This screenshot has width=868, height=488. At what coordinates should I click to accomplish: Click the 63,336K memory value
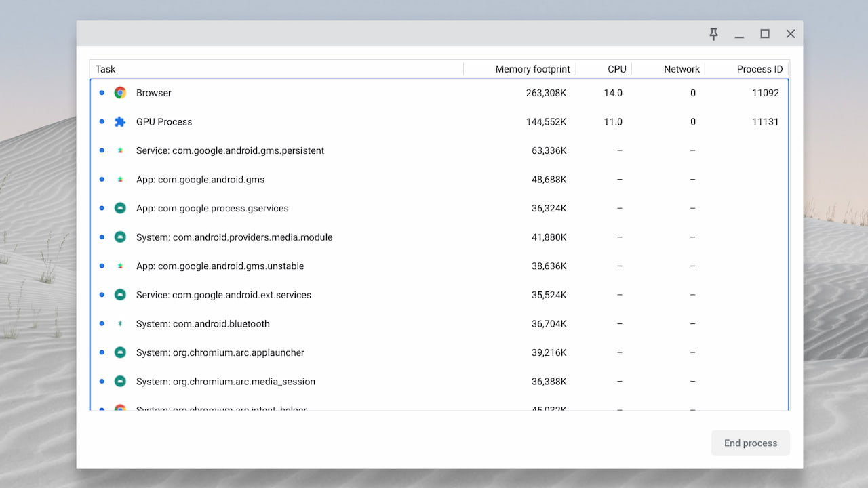click(549, 150)
